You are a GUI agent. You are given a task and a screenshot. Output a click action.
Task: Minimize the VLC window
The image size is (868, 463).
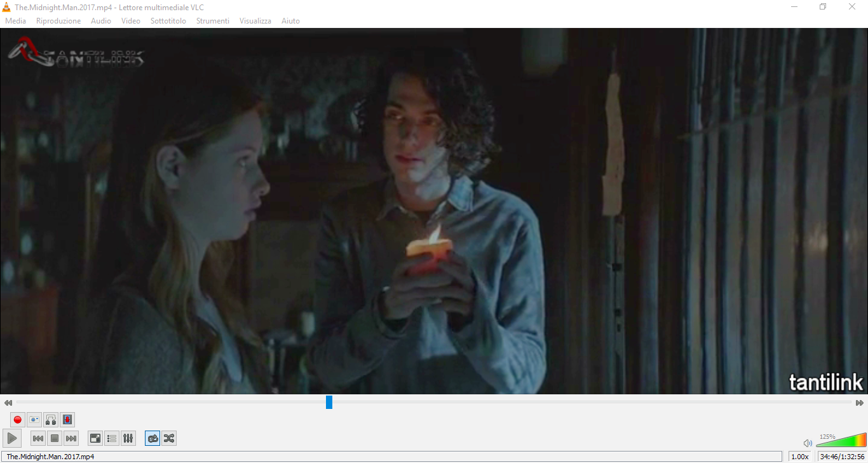[794, 7]
